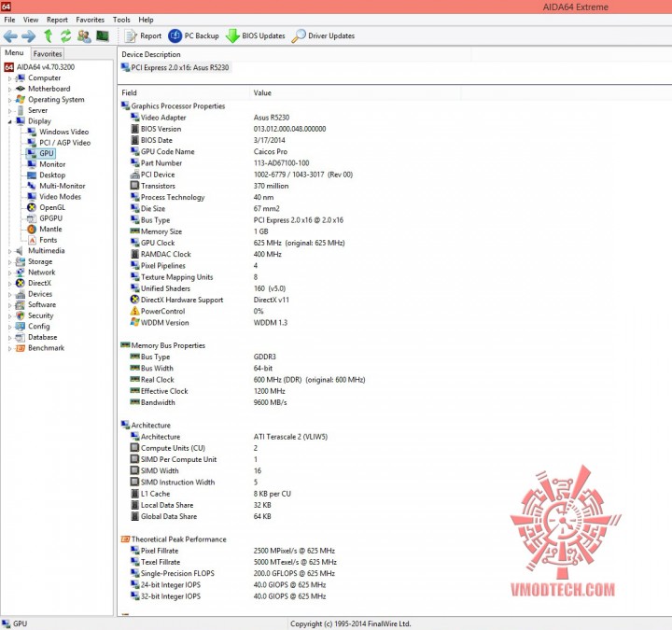This screenshot has height=630, width=672.
Task: Select the Single-Precision FLOPS row
Action: point(232,573)
